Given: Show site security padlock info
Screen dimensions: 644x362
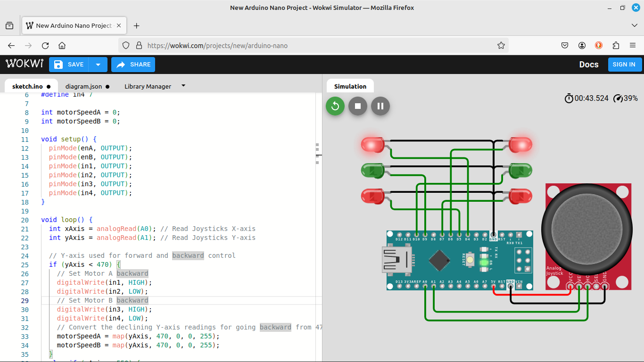Looking at the screenshot, I should coord(139,46).
